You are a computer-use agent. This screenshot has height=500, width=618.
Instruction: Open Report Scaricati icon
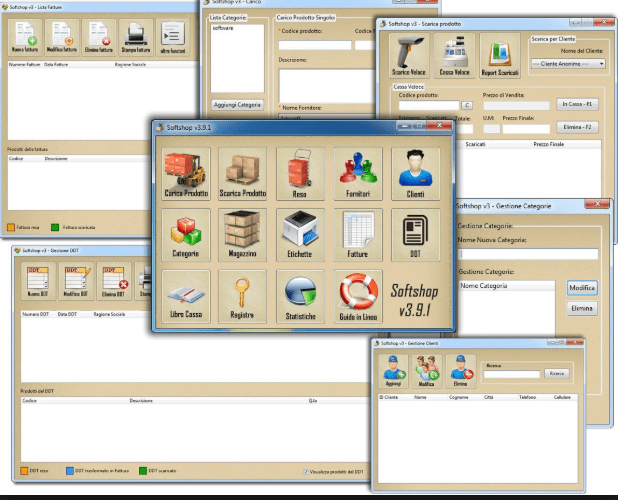(500, 56)
